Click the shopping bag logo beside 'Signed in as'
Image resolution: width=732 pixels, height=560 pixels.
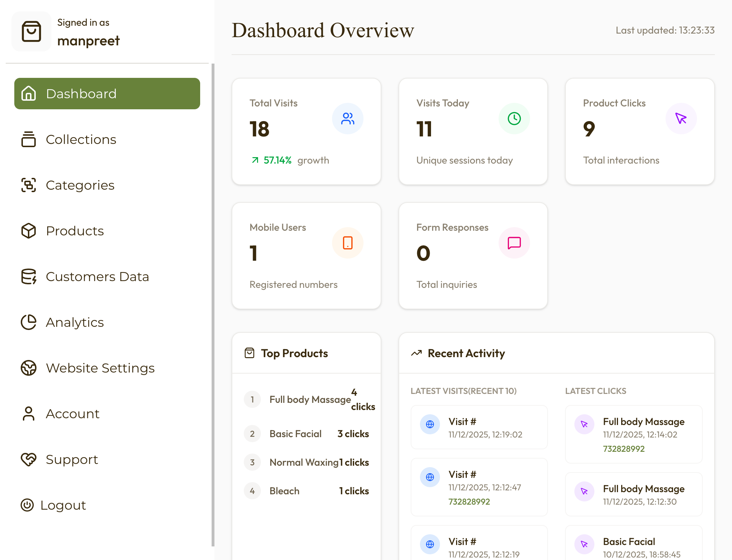(x=31, y=31)
